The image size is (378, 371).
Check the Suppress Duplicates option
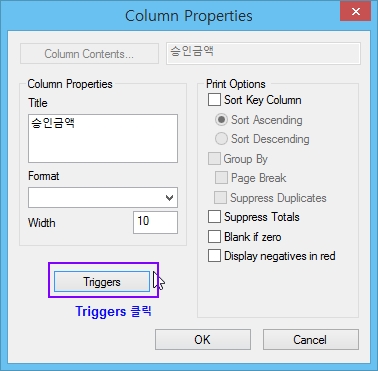(220, 198)
